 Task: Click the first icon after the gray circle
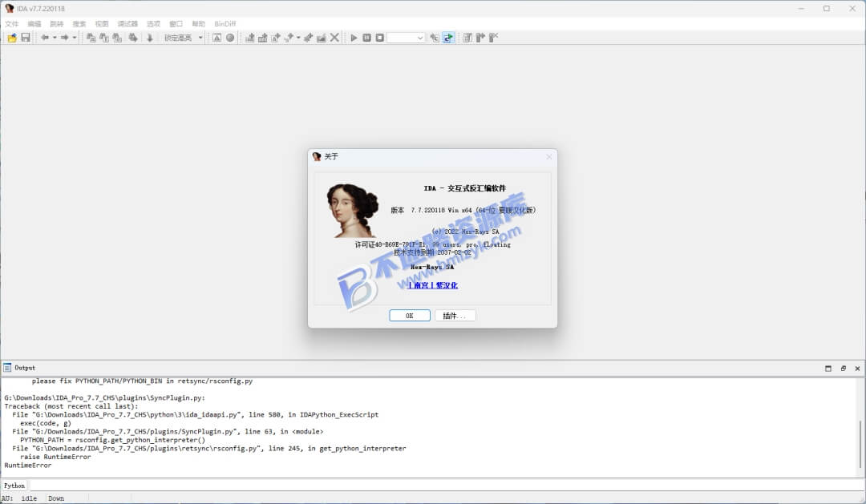[249, 38]
